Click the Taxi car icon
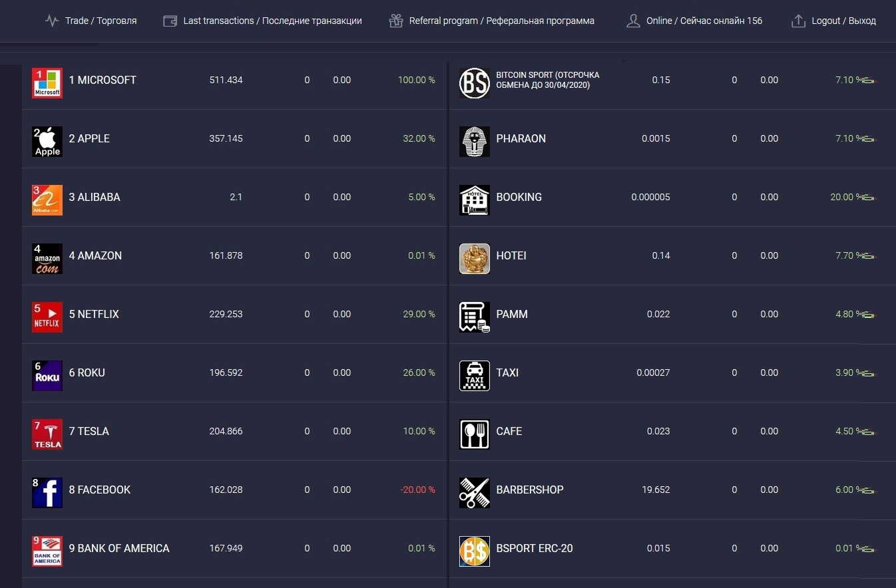The image size is (896, 588). tap(475, 376)
